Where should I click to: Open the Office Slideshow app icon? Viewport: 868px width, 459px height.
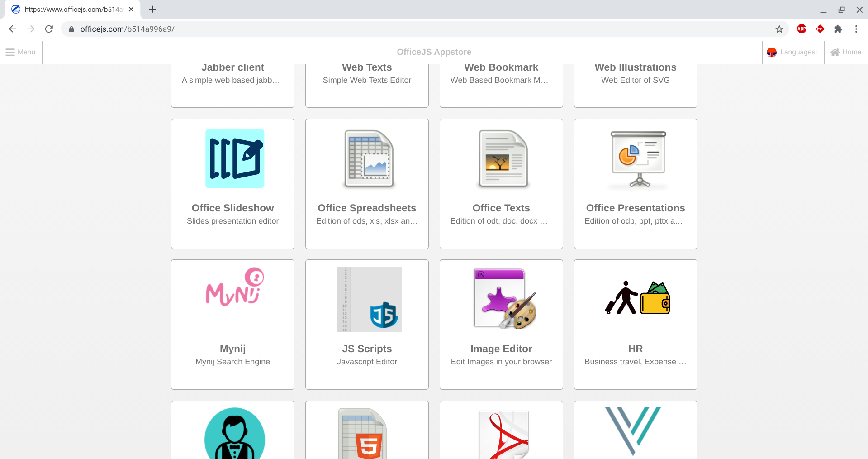tap(235, 159)
